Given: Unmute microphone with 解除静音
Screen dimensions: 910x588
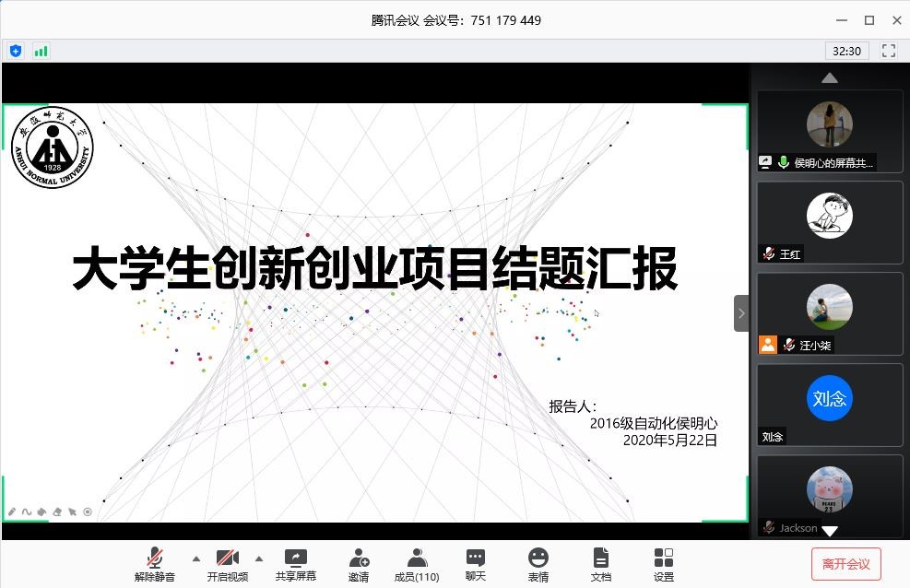Looking at the screenshot, I should tap(155, 564).
